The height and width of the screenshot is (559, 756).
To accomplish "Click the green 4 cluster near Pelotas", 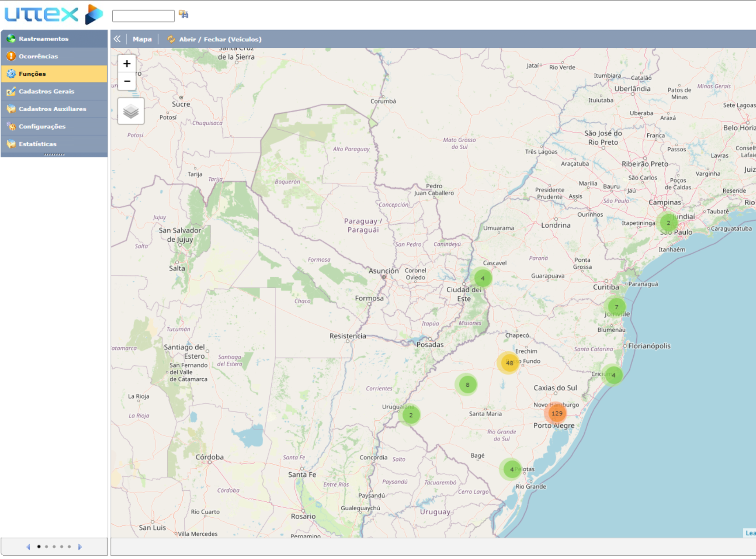I will (511, 469).
